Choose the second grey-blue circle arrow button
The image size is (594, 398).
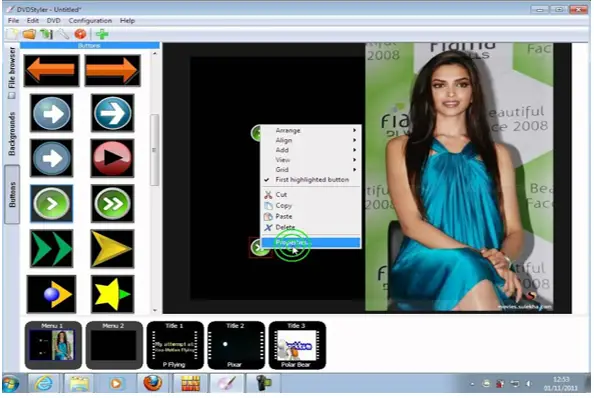pyautogui.click(x=52, y=158)
